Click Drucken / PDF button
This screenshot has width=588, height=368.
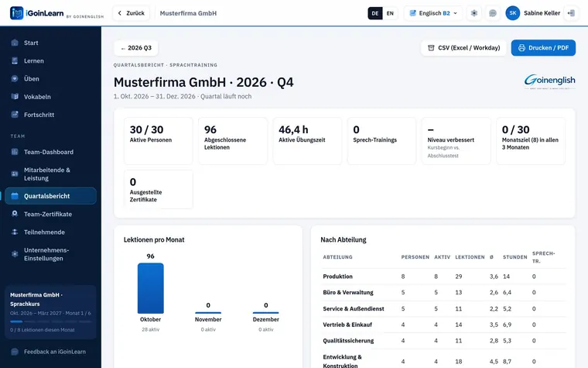coord(543,48)
